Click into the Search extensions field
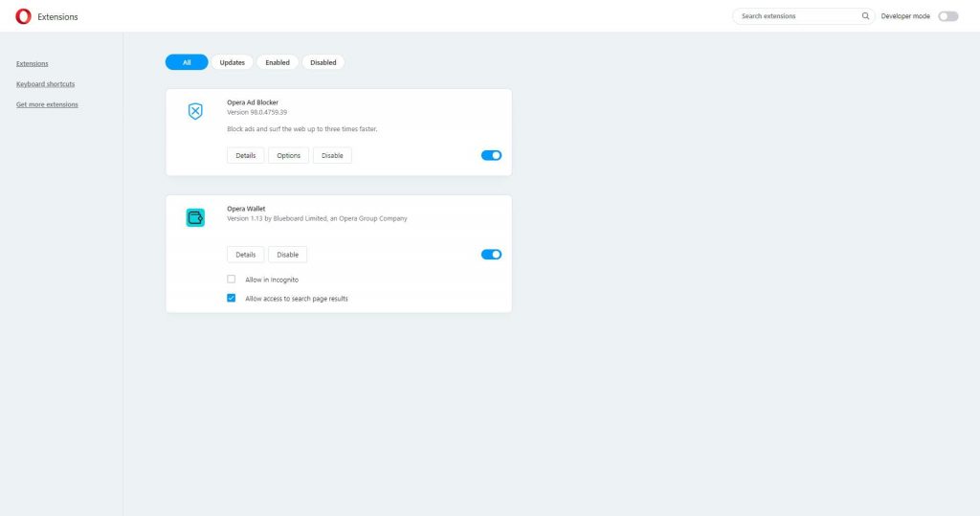 (x=796, y=16)
